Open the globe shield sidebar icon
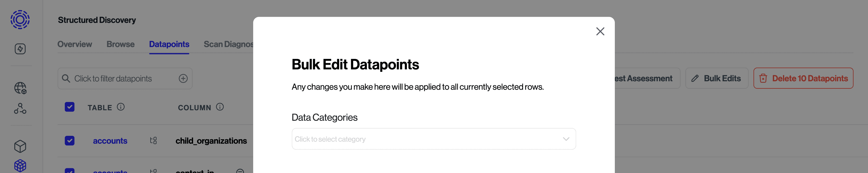Viewport: 868px width, 173px height. (20, 88)
